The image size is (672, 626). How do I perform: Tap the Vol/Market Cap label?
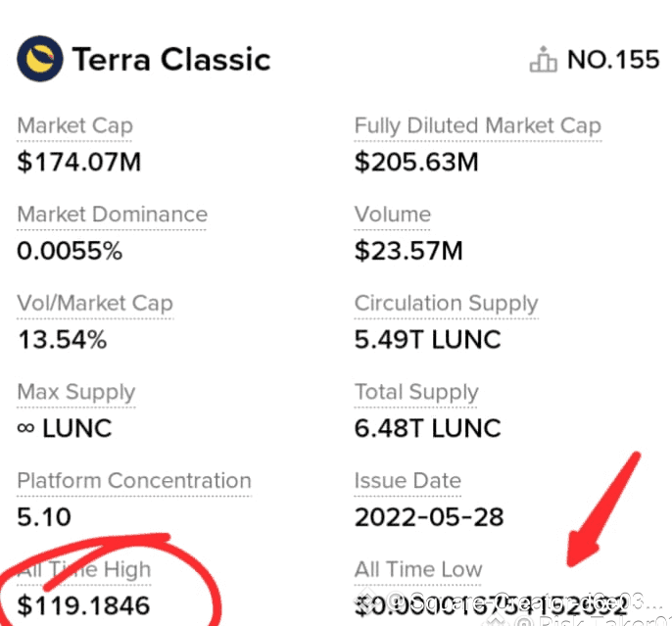pyautogui.click(x=94, y=304)
